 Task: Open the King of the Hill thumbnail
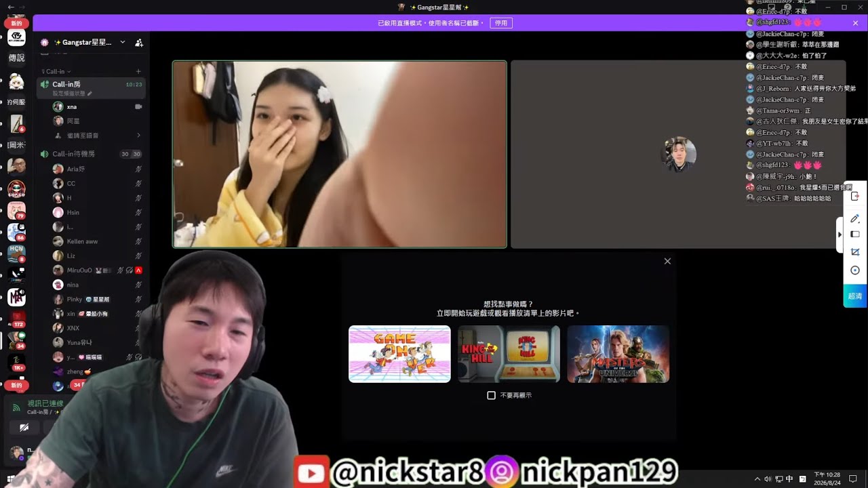[509, 354]
